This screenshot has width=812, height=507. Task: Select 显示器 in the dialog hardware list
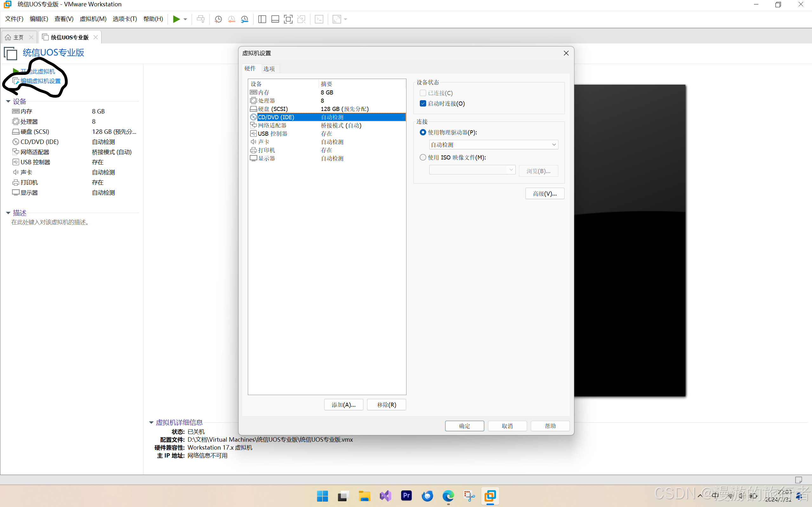pyautogui.click(x=327, y=158)
